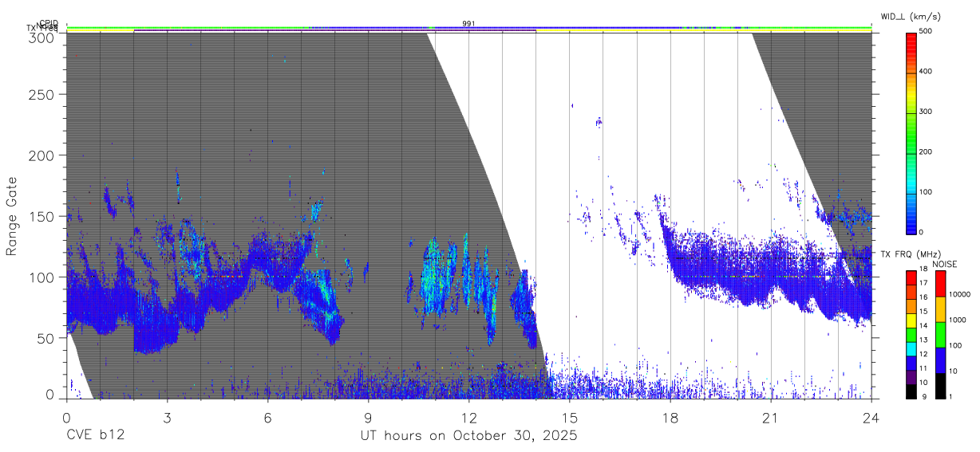Click the time axis tick label '21'
This screenshot has height=452, width=980.
[x=771, y=418]
